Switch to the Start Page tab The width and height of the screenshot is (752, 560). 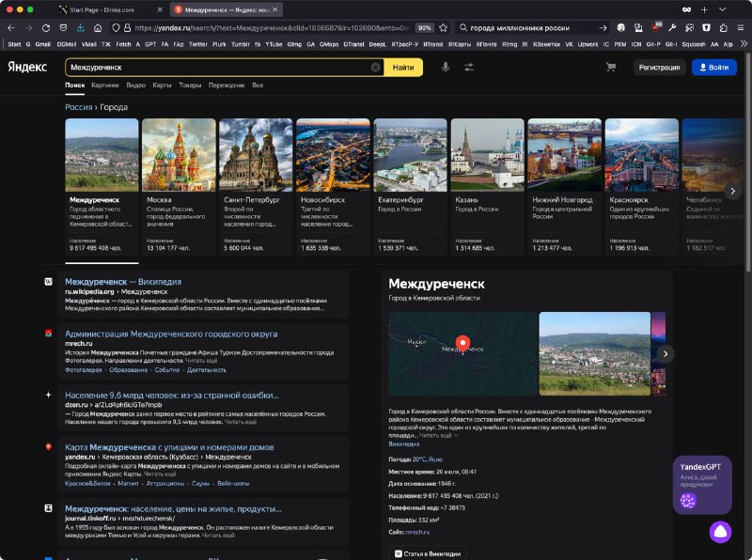click(x=110, y=9)
